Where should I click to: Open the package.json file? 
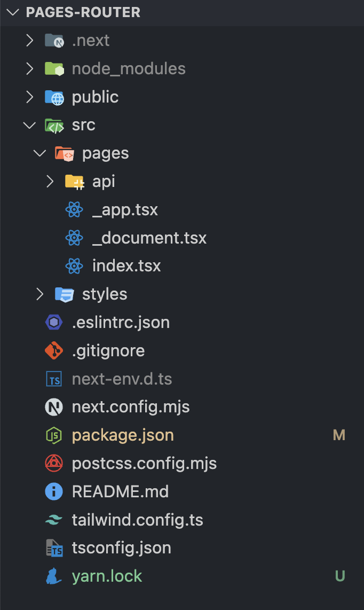[x=123, y=436]
